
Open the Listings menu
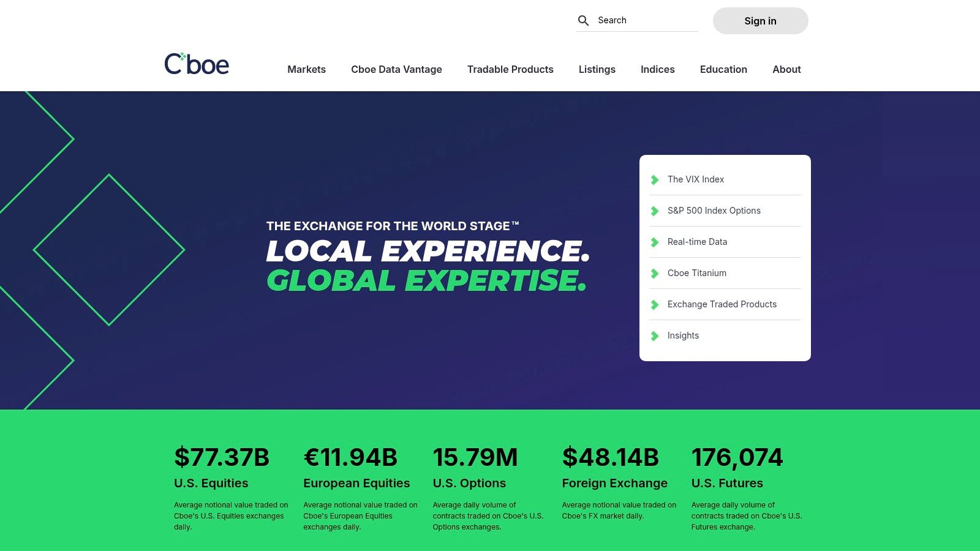(x=597, y=69)
